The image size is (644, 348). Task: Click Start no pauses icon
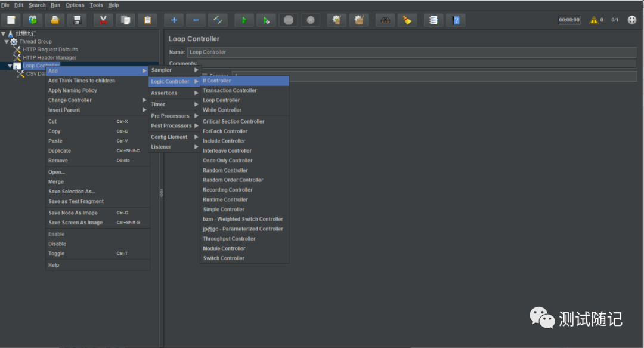266,20
